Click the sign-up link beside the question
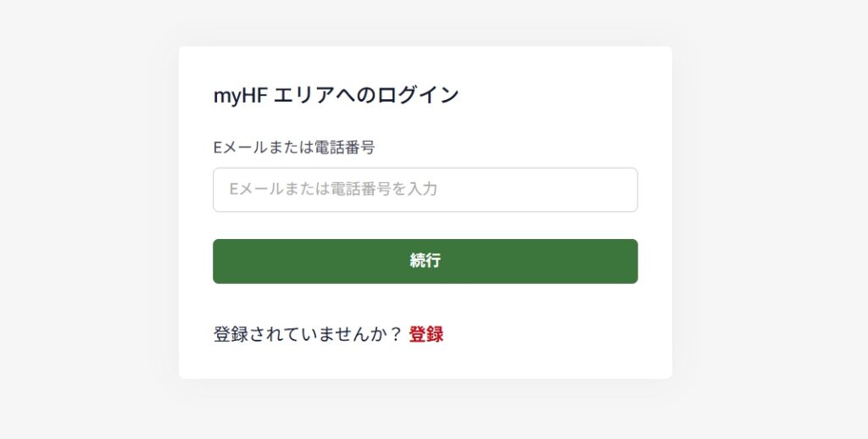868x439 pixels. point(426,335)
